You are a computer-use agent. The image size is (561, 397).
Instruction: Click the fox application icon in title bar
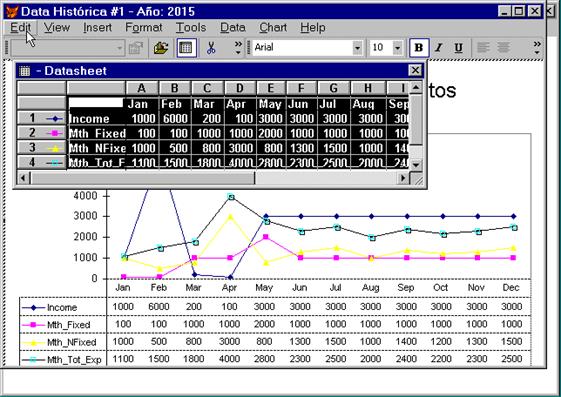pyautogui.click(x=12, y=11)
